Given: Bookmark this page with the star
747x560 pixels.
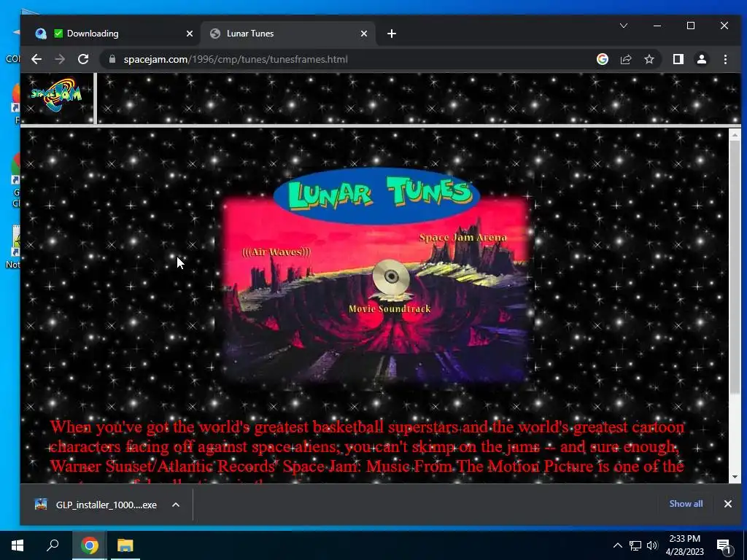Looking at the screenshot, I should [649, 59].
